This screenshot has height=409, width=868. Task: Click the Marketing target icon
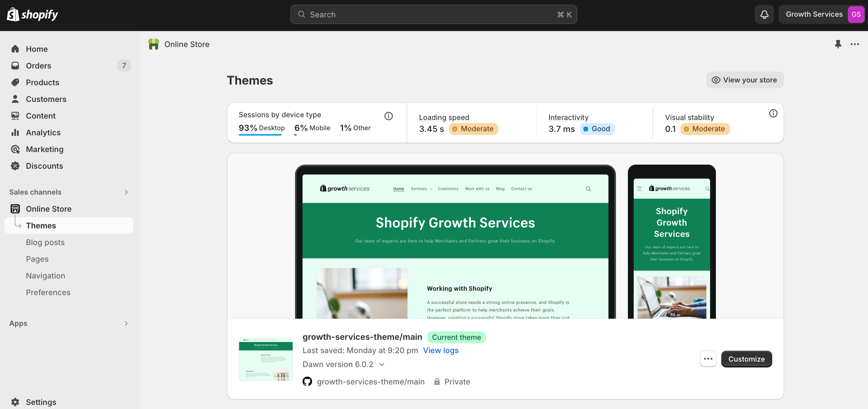[15, 149]
